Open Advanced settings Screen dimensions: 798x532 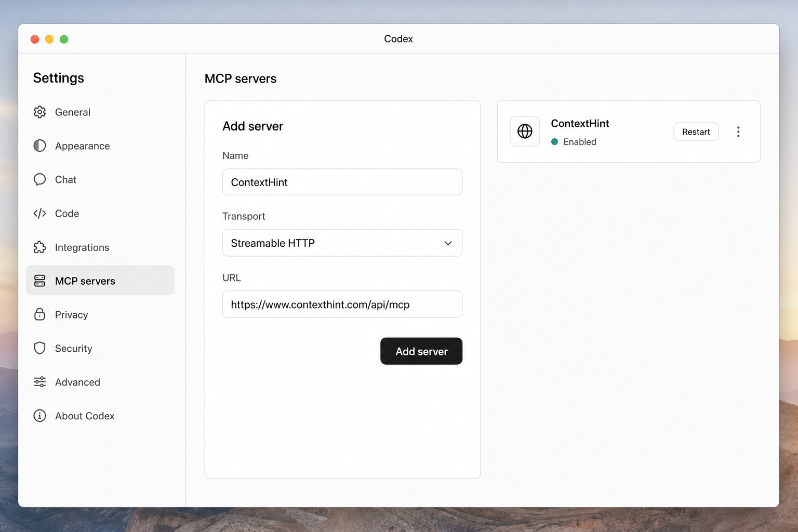(100, 382)
